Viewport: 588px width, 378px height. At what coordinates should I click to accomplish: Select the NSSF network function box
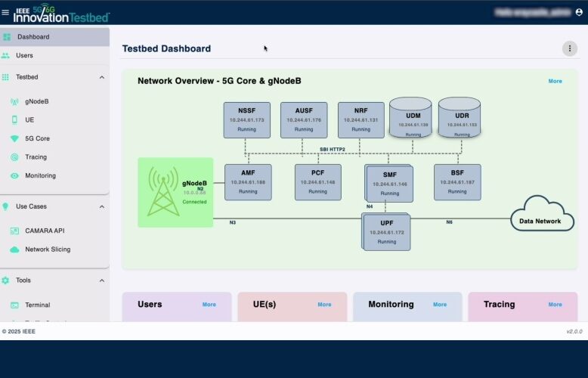pyautogui.click(x=246, y=120)
